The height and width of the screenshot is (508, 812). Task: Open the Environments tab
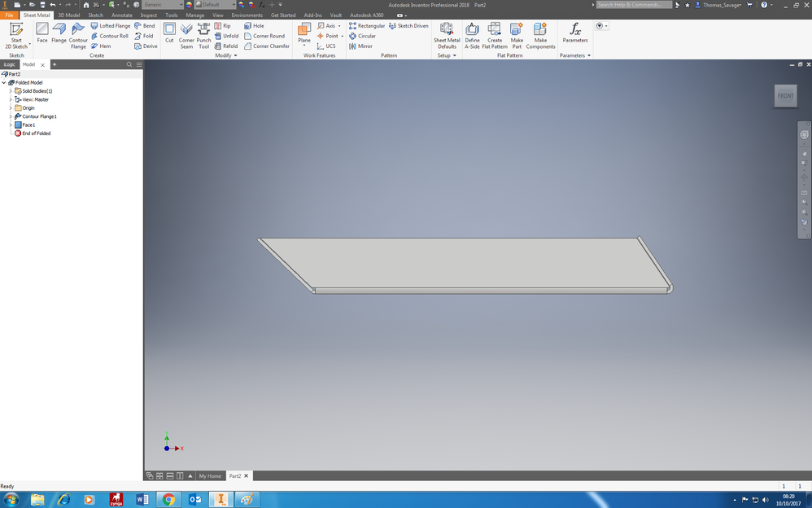247,15
